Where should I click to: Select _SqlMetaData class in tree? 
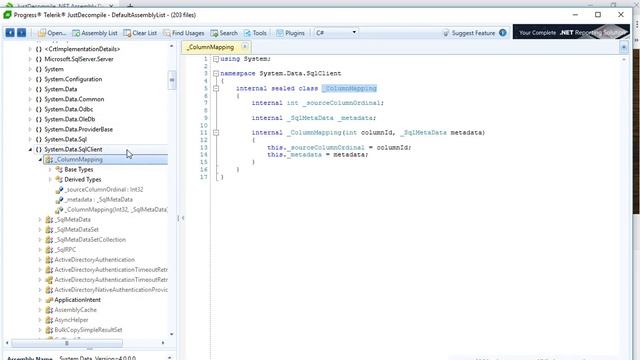coord(72,220)
